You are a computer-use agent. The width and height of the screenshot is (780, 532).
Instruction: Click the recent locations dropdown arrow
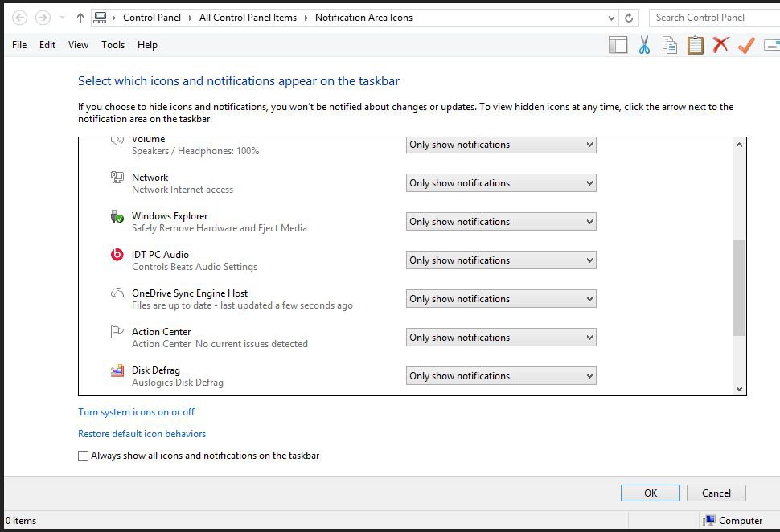coord(62,18)
